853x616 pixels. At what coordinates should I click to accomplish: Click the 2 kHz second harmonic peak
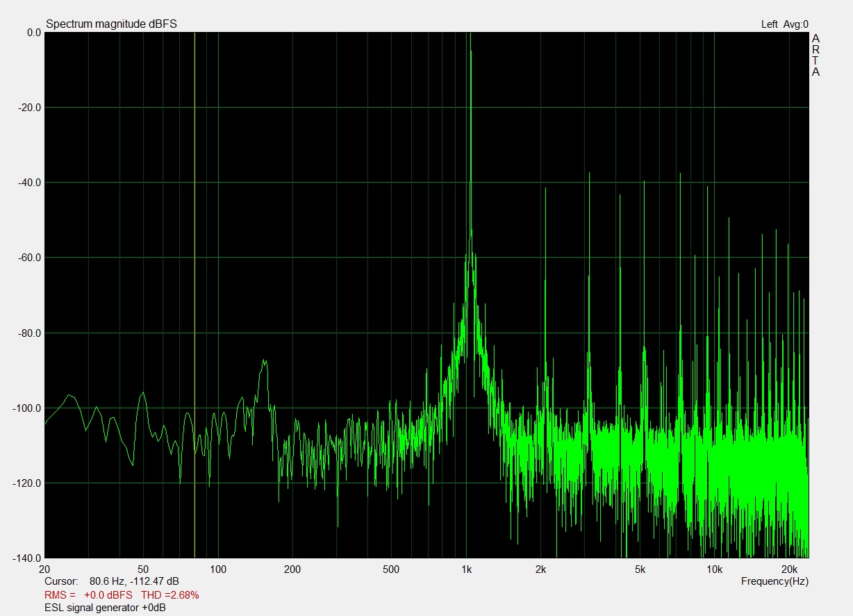point(545,189)
